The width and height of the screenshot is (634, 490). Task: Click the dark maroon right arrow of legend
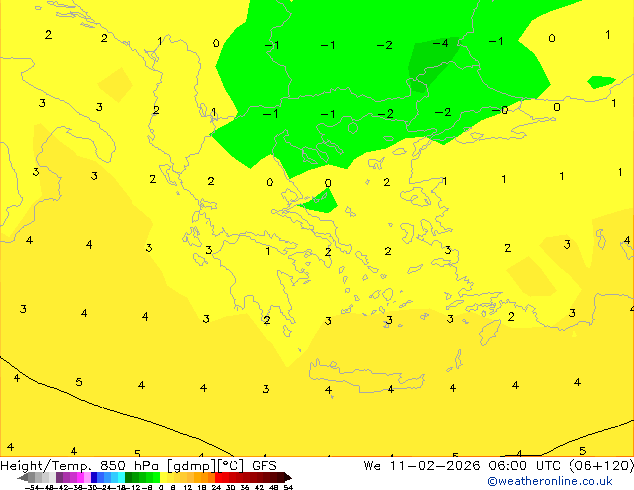(x=288, y=478)
